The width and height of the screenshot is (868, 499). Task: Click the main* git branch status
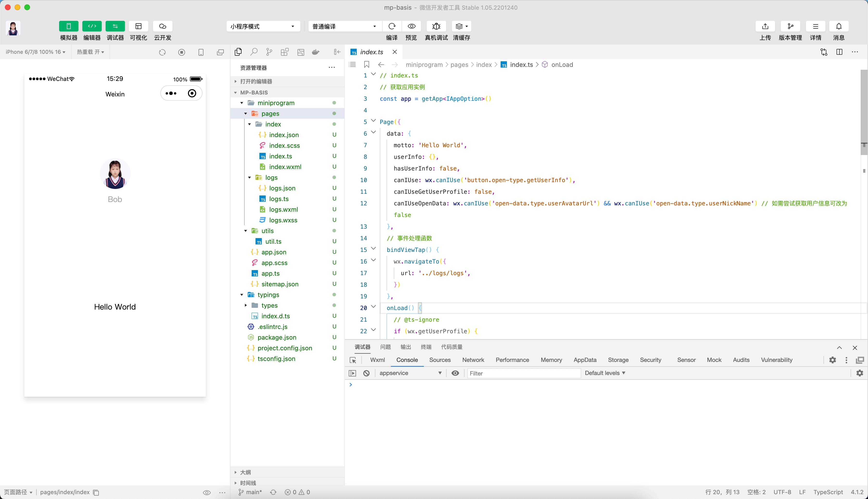click(x=250, y=492)
